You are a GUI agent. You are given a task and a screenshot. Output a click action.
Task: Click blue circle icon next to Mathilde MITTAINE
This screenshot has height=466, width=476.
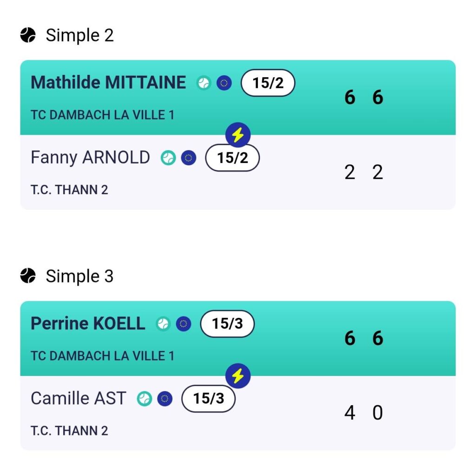pyautogui.click(x=224, y=83)
